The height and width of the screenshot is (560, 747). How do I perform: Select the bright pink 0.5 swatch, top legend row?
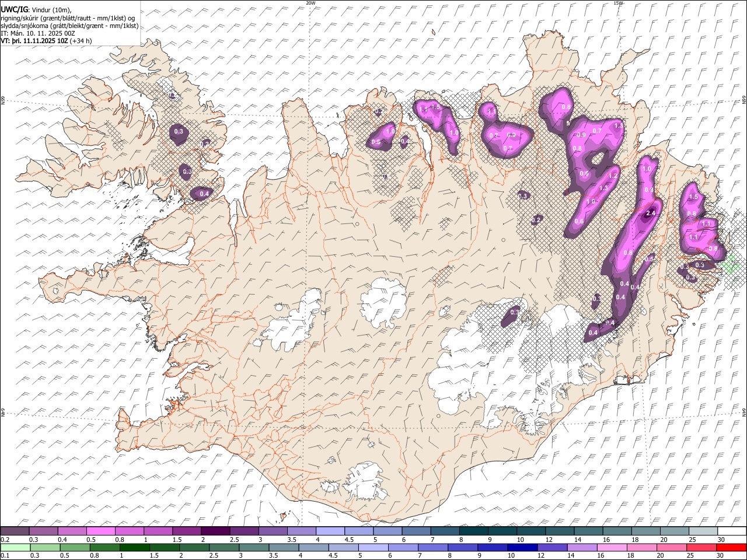tap(100, 531)
